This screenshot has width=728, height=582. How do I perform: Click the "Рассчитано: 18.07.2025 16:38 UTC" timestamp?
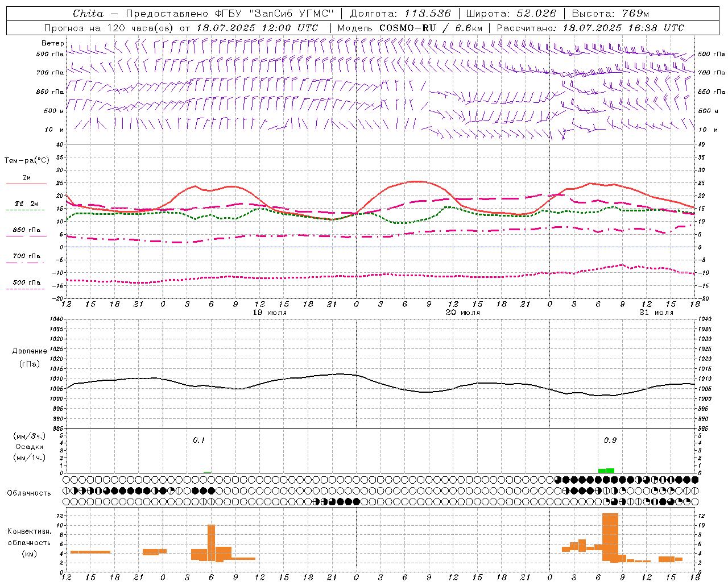pos(590,28)
